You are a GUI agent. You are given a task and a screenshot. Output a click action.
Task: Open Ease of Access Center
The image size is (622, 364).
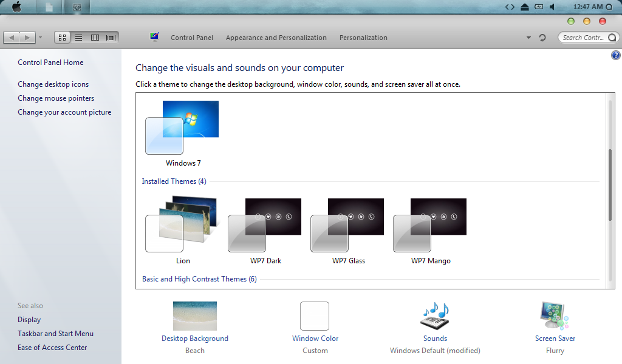52,348
